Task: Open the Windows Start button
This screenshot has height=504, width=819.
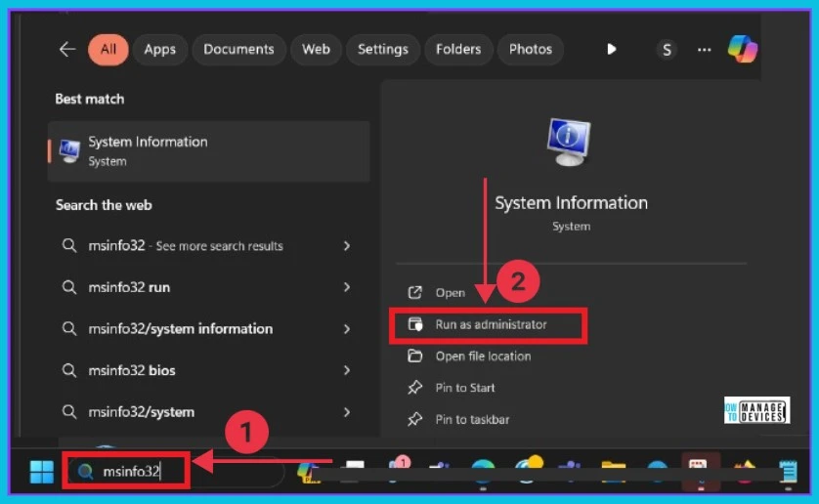Action: tap(42, 472)
